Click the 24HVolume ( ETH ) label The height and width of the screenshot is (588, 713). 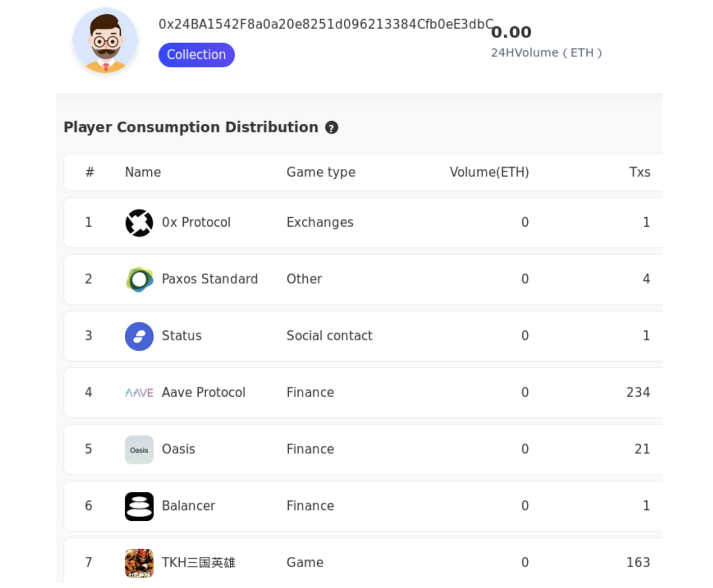tap(546, 53)
